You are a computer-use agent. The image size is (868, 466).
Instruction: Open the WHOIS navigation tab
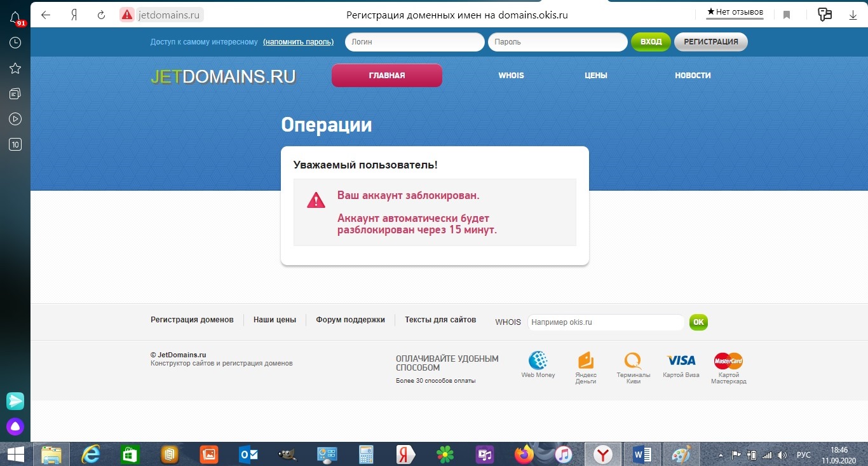tap(511, 75)
